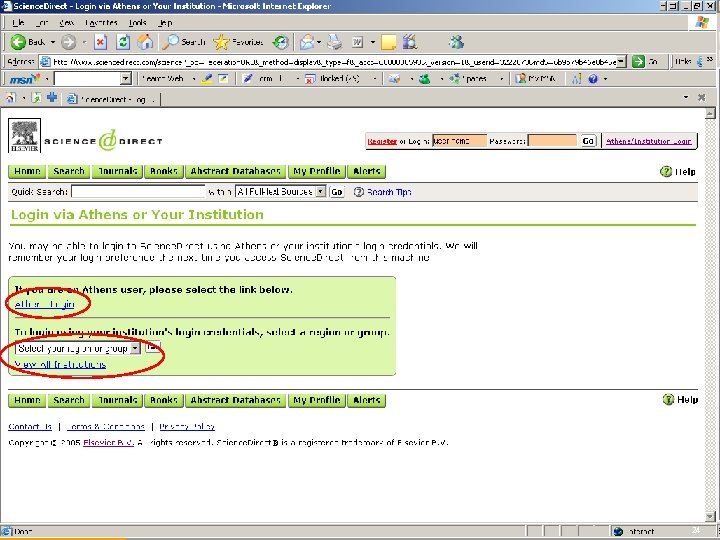720x540 pixels.
Task: Print the page with the printer icon
Action: [335, 42]
